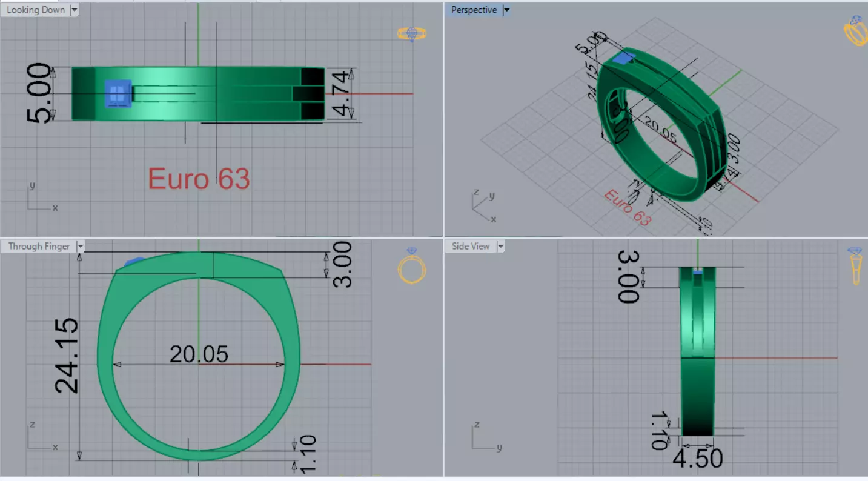Open the Side View viewport dropdown arrow
The height and width of the screenshot is (481, 868).
(500, 246)
